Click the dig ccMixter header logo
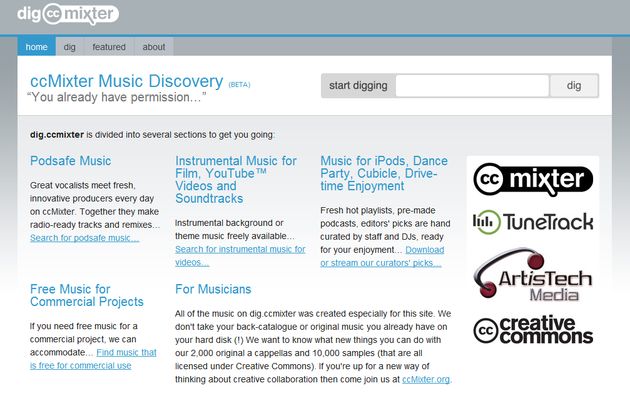The height and width of the screenshot is (398, 630). [x=68, y=14]
